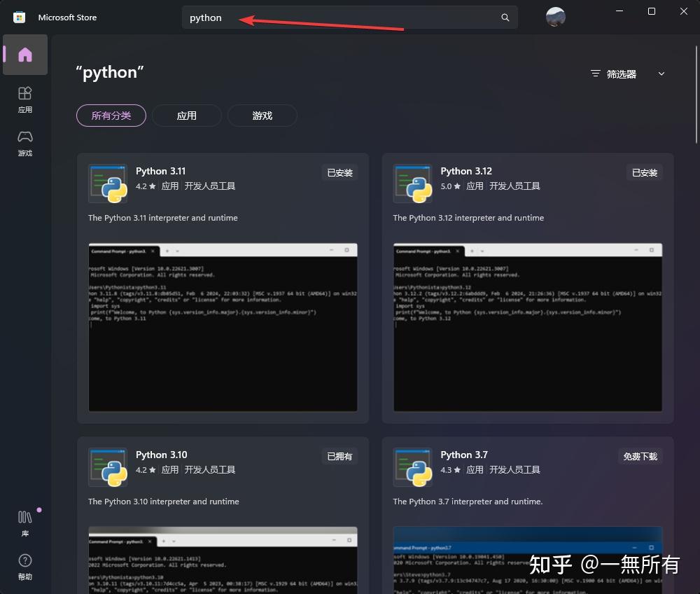700x594 pixels.
Task: Click the Python 3.10 app icon
Action: click(107, 467)
